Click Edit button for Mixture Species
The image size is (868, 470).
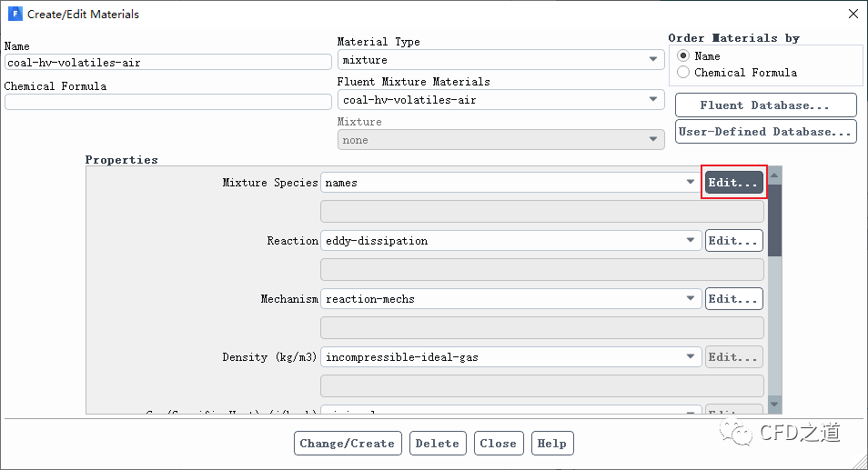coord(733,183)
